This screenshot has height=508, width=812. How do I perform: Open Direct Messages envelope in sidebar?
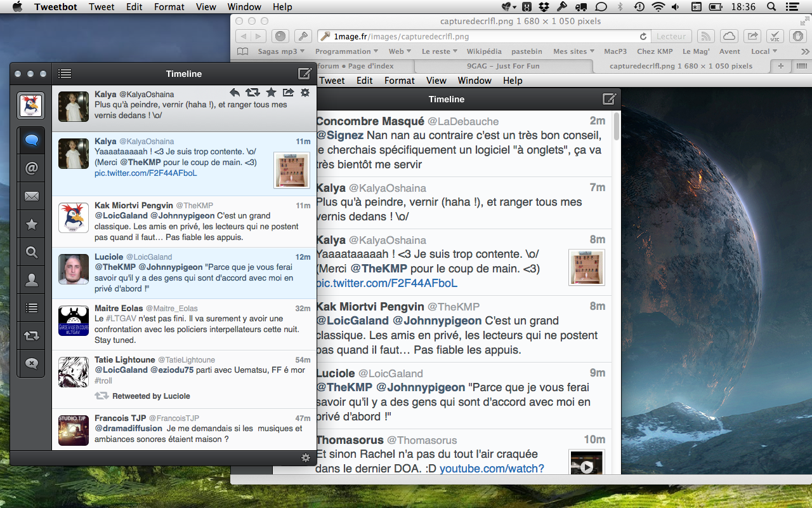point(32,196)
